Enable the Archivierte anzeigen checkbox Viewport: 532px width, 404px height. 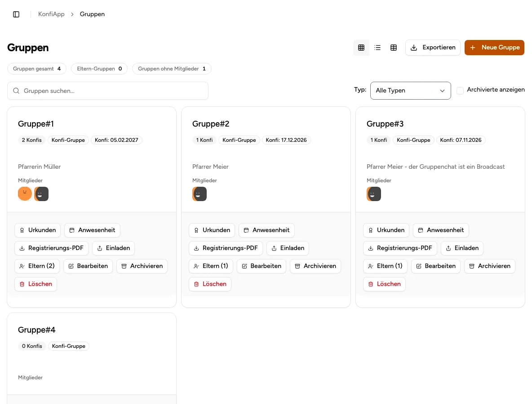point(460,91)
